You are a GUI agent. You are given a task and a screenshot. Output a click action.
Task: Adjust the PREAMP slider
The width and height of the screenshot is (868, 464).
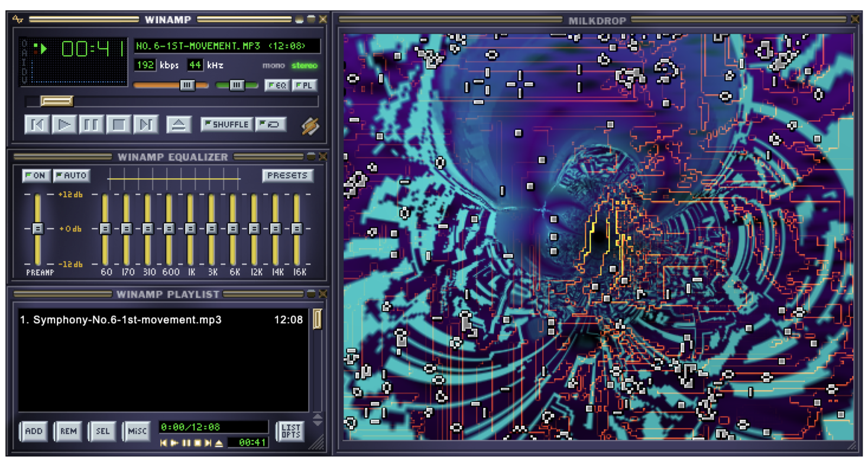click(37, 229)
